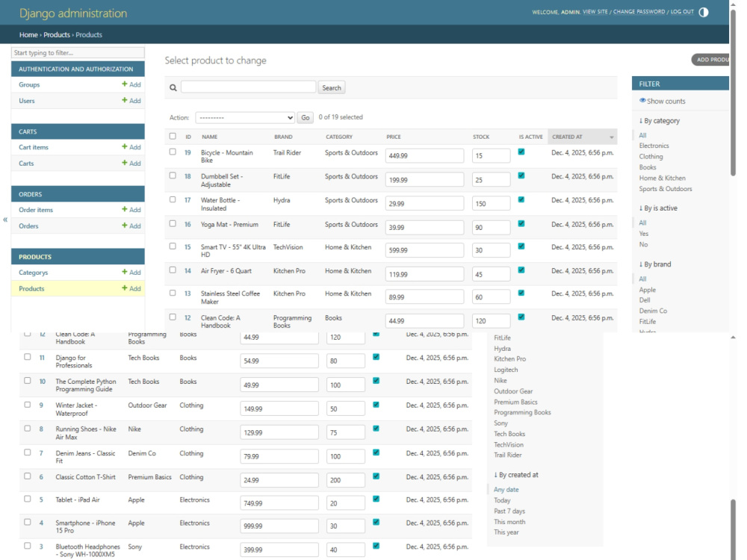Click price field for Bicycle - Mountain Bike
Viewport: 747px width, 560px height.
pyautogui.click(x=424, y=156)
